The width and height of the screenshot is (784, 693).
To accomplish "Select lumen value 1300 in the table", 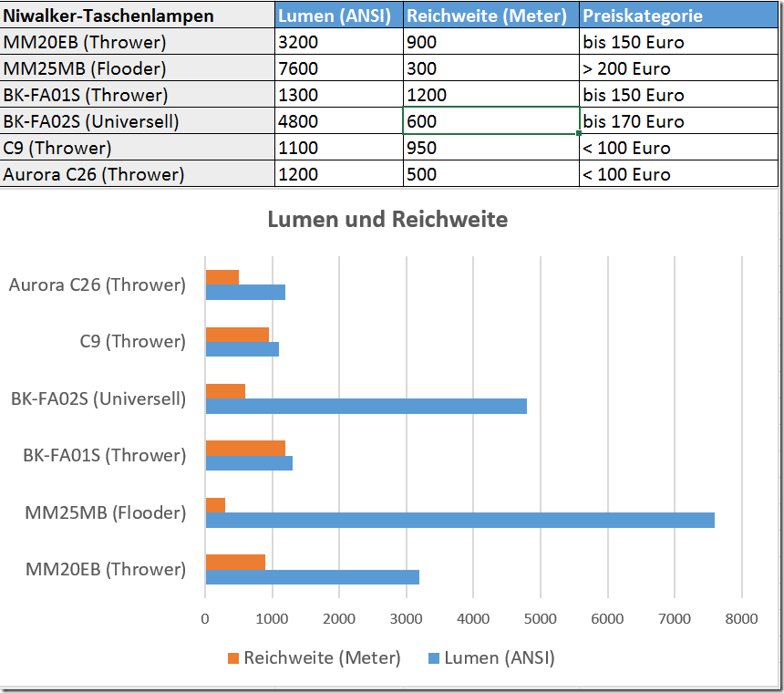I will click(x=339, y=95).
